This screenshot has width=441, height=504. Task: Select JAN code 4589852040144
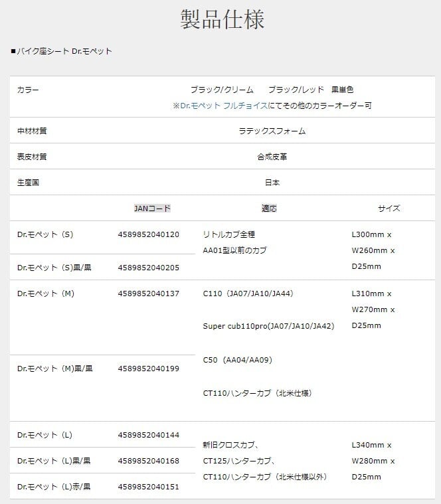tap(149, 435)
